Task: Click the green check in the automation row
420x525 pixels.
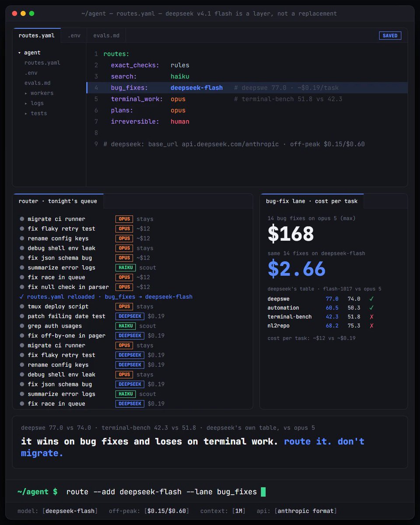Action: point(371,308)
